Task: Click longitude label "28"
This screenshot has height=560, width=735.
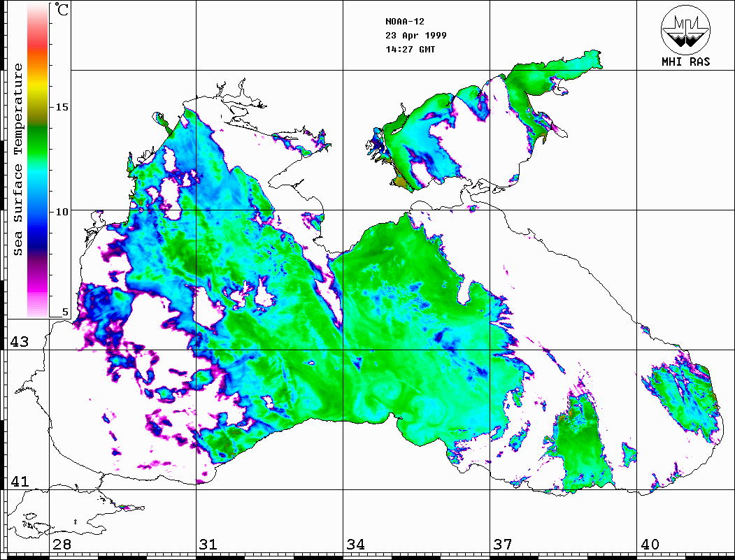Action: [62, 545]
